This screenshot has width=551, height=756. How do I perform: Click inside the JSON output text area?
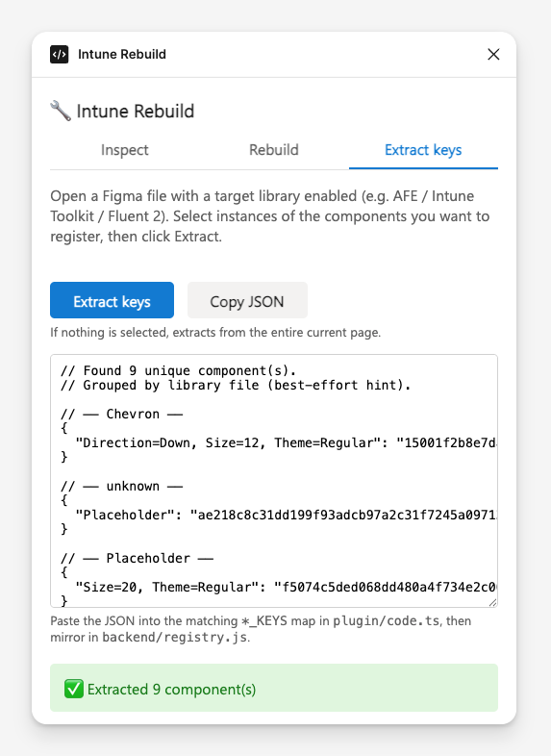274,481
